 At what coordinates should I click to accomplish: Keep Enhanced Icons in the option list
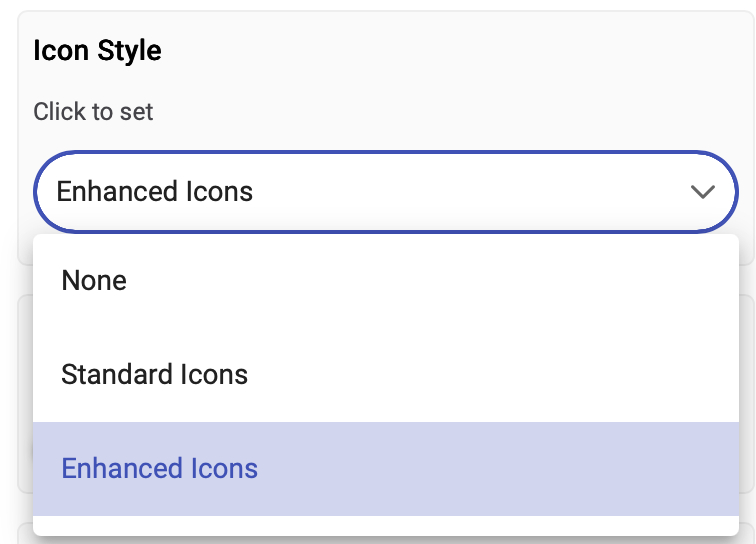pyautogui.click(x=159, y=469)
